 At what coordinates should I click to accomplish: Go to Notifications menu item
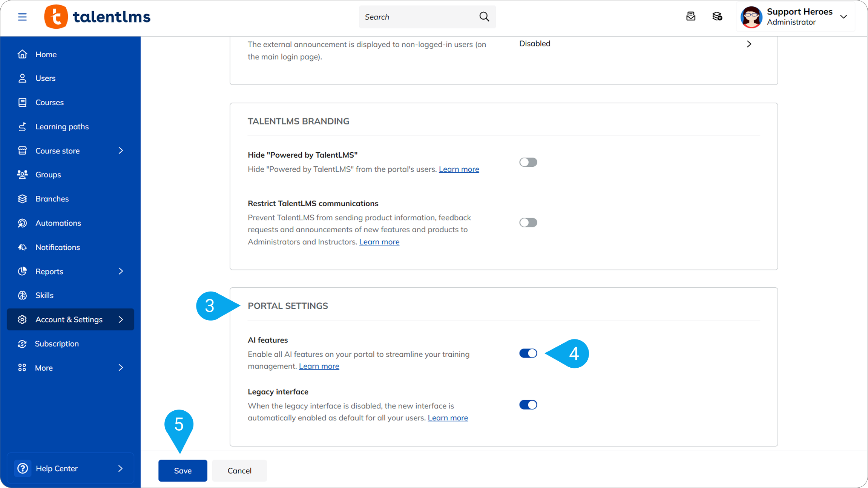click(57, 247)
